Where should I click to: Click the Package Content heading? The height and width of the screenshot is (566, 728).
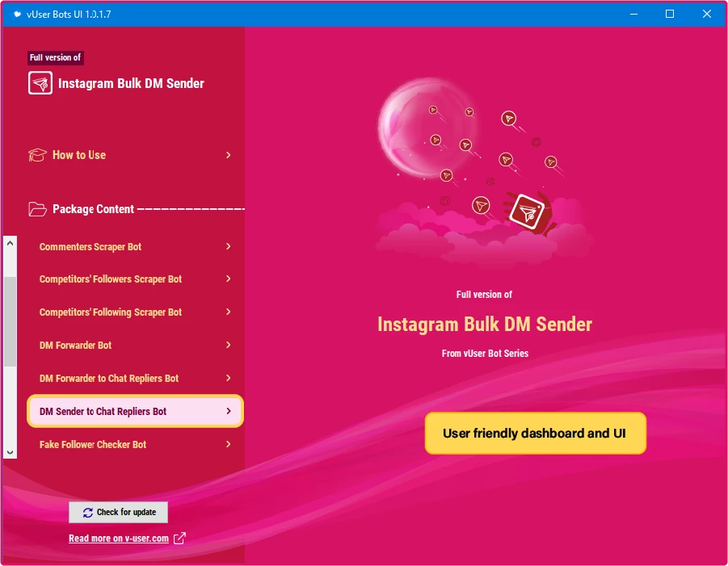(93, 209)
